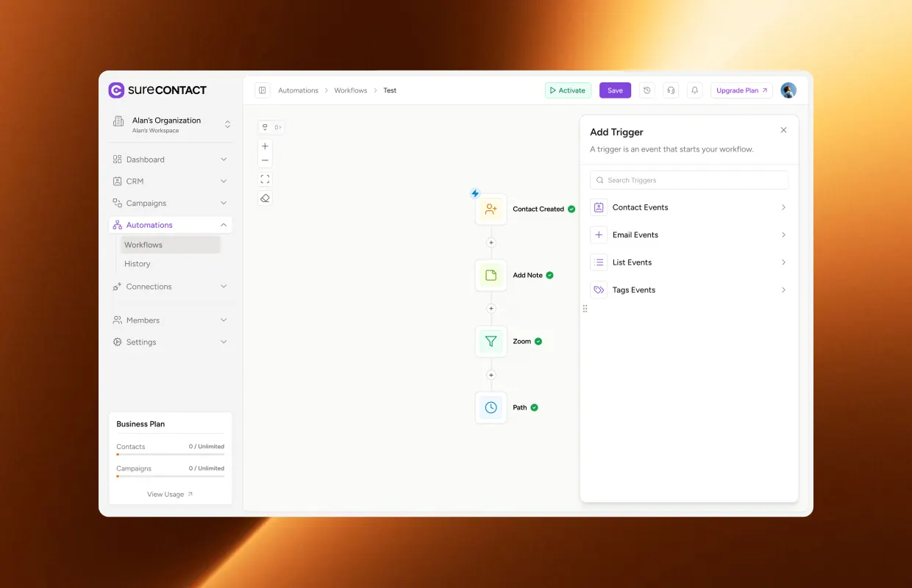Click the Contact Events icon
Viewport: 912px width, 588px height.
click(599, 208)
